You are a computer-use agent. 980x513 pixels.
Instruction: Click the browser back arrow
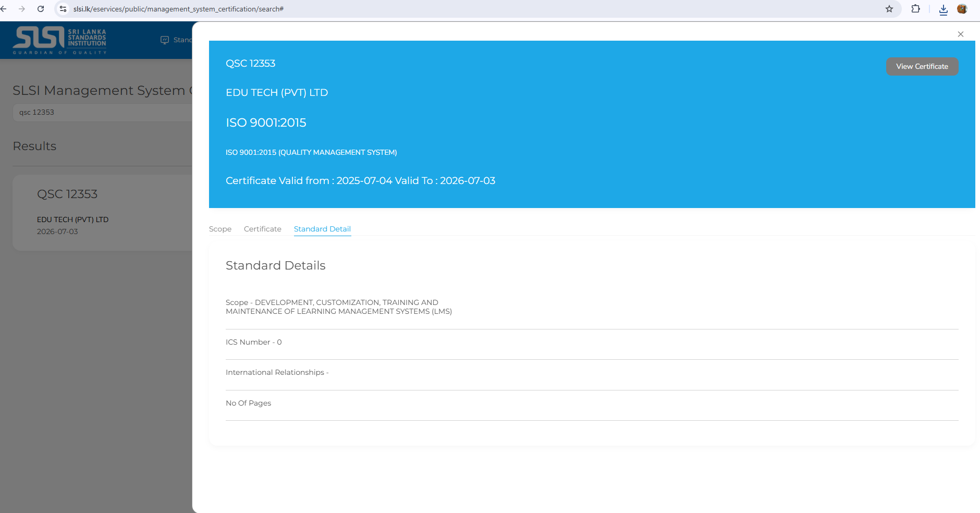coord(4,9)
